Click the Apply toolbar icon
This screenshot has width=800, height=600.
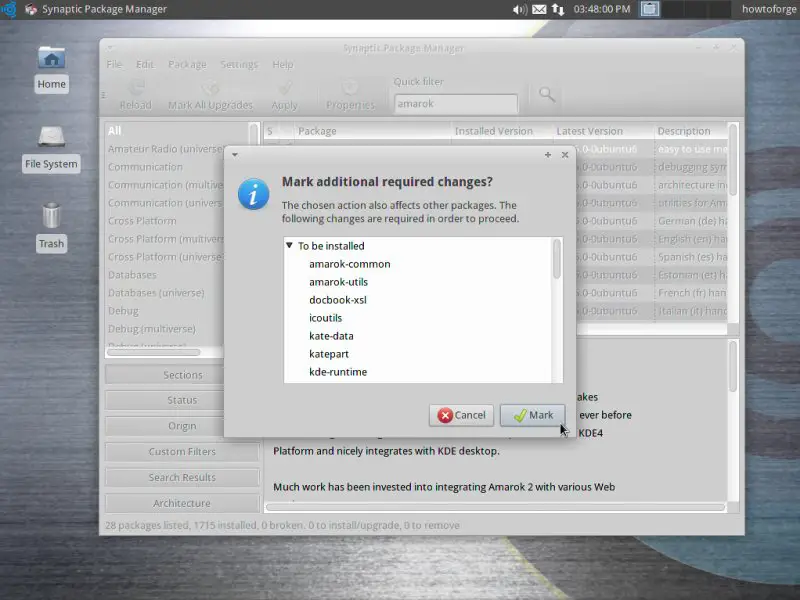284,95
